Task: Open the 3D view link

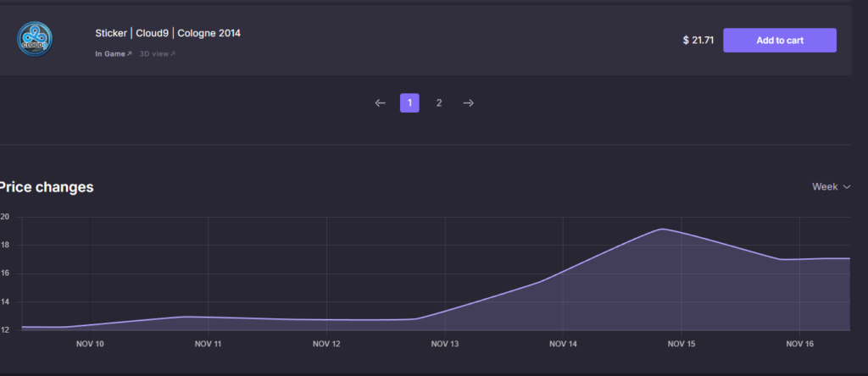Action: 157,54
